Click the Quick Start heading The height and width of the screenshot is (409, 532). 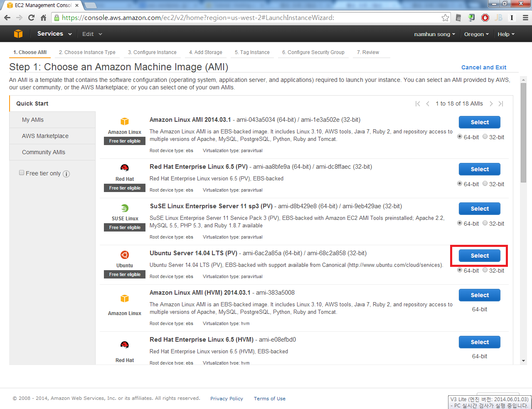click(x=32, y=103)
